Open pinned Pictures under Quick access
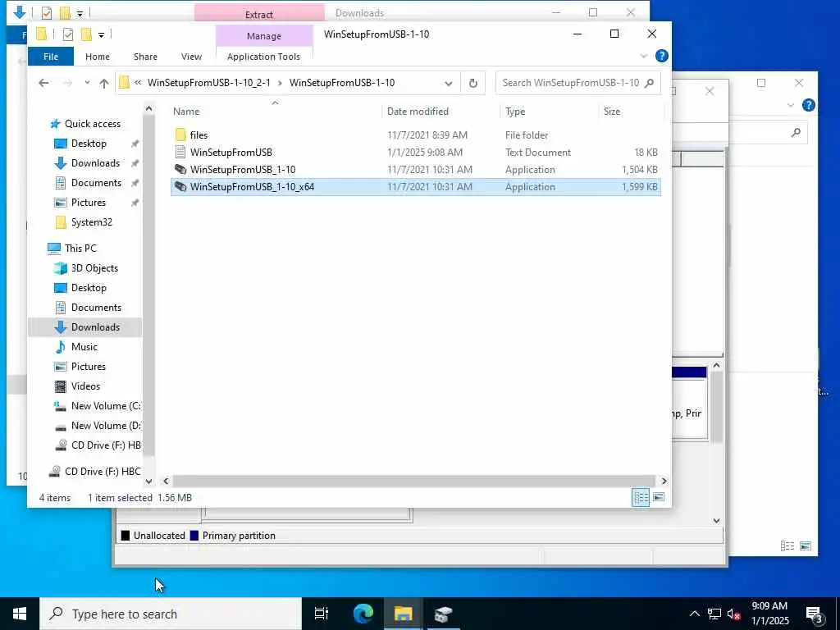Viewport: 840px width, 630px height. [89, 203]
